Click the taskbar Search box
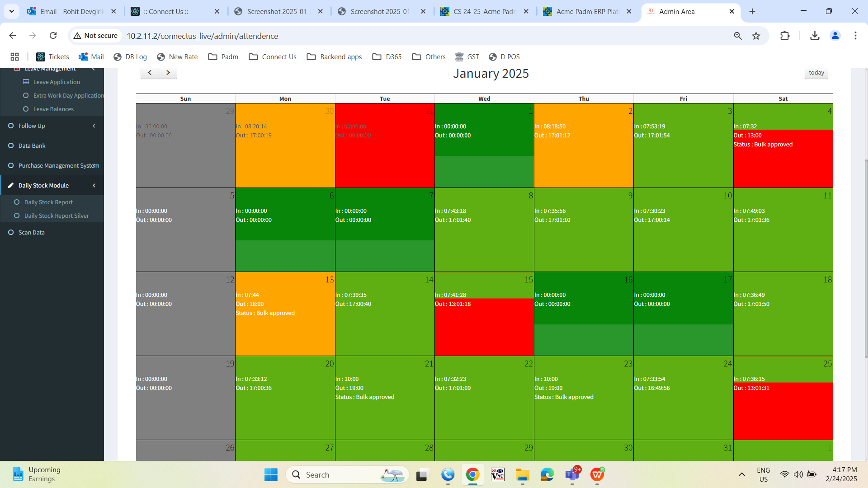Screen dimensions: 868x488 click(x=347, y=474)
